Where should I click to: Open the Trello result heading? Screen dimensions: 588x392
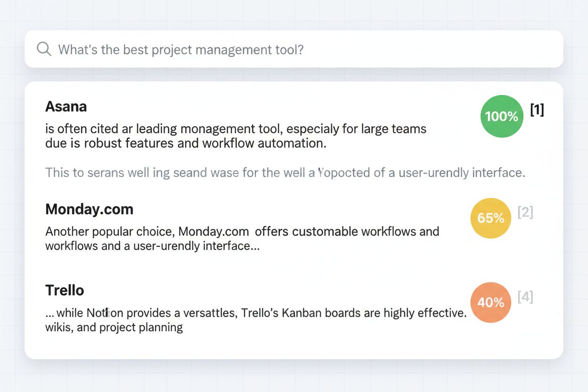click(x=65, y=290)
